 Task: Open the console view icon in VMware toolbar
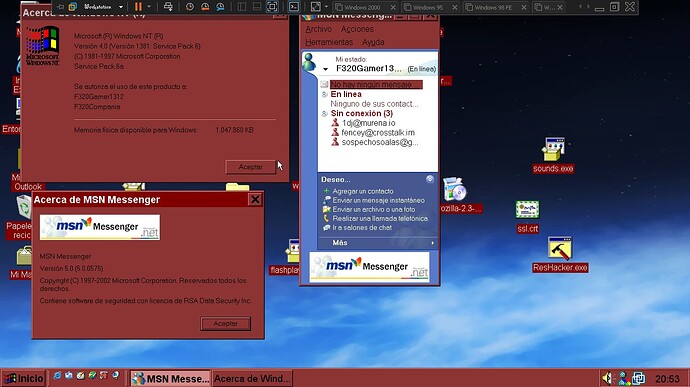(x=294, y=7)
